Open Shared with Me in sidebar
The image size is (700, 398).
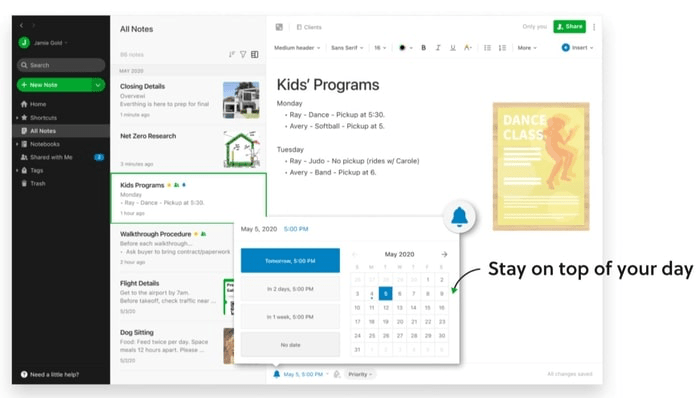pyautogui.click(x=51, y=157)
